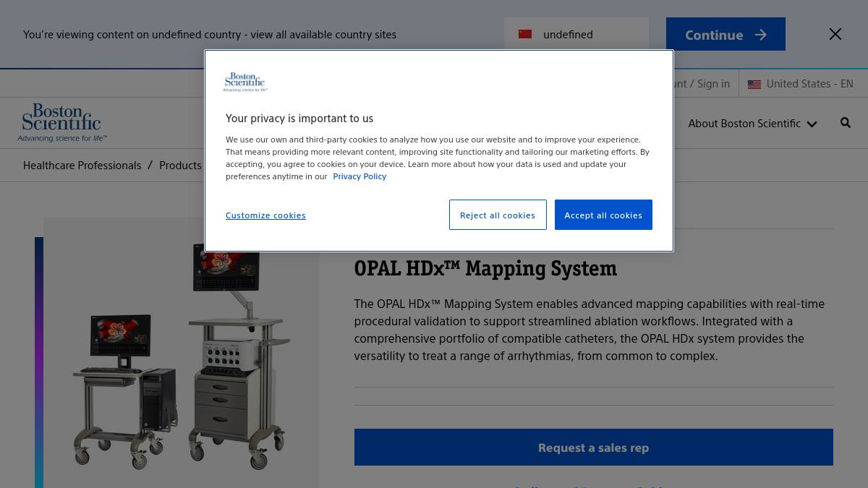
Task: Open the undefined country selector
Action: click(576, 34)
